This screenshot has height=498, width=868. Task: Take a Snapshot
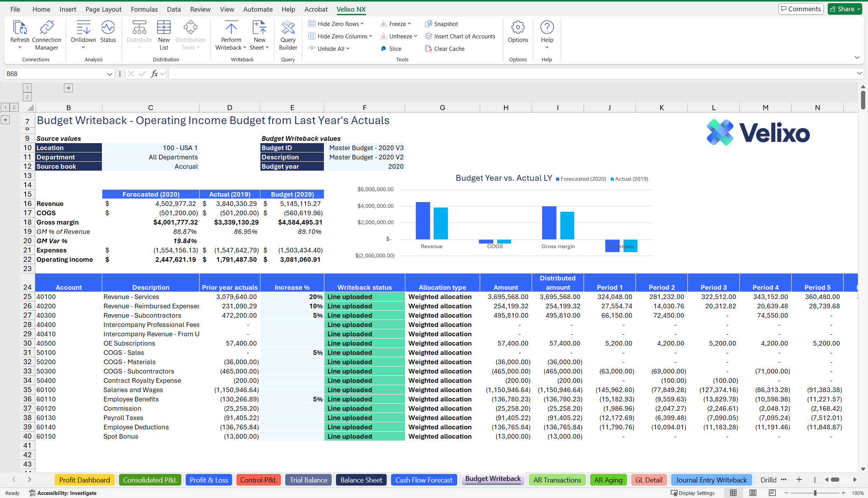point(441,24)
